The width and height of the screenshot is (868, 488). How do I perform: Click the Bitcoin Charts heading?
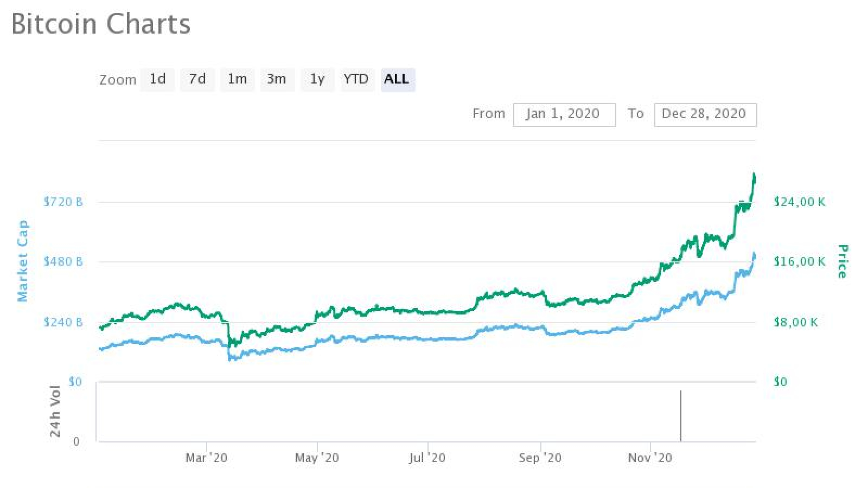tap(101, 24)
